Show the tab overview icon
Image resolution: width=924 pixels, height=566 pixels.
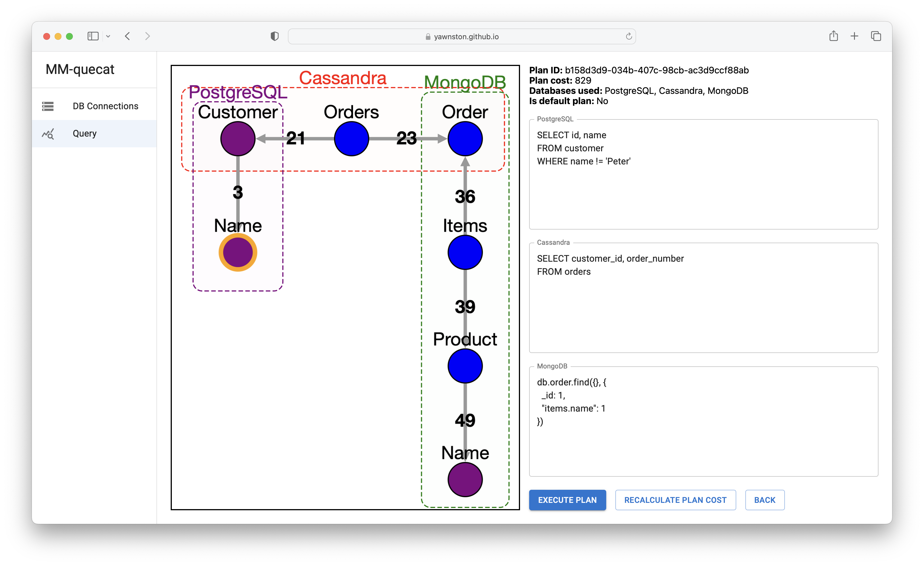876,36
